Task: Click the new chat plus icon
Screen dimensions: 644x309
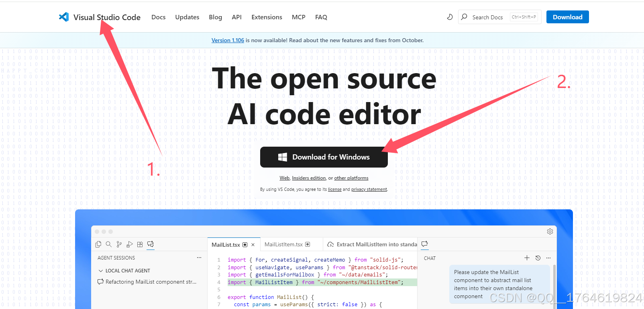Action: [527, 258]
